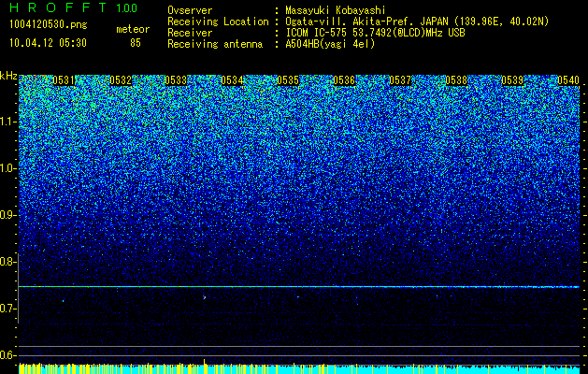Click the 'Receiving Location' label
Screen dimensions: 588x374
click(218, 22)
